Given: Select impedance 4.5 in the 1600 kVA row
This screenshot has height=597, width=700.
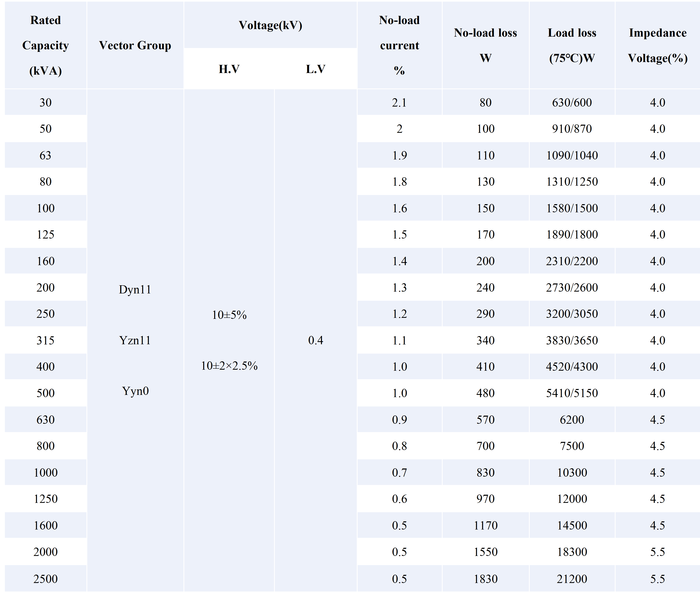Looking at the screenshot, I should (657, 525).
